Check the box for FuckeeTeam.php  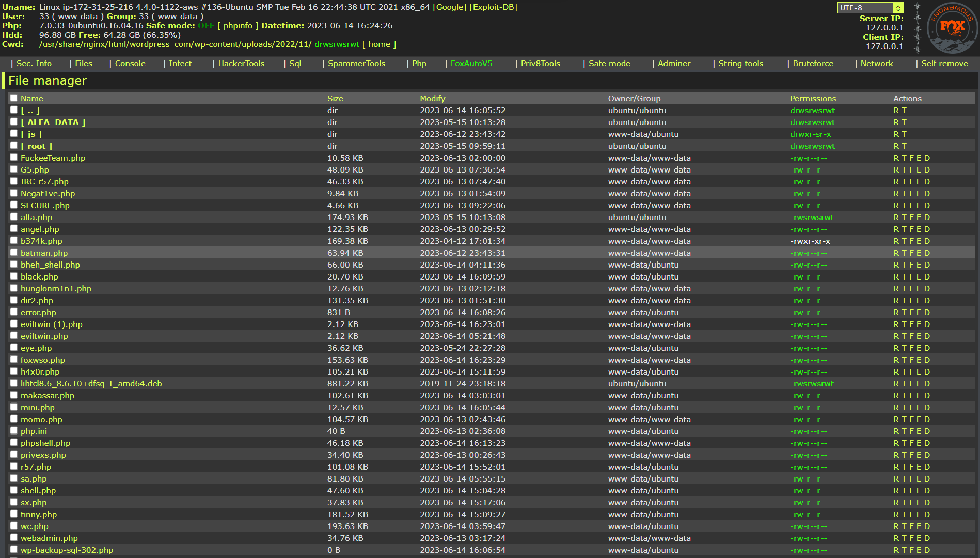click(14, 158)
